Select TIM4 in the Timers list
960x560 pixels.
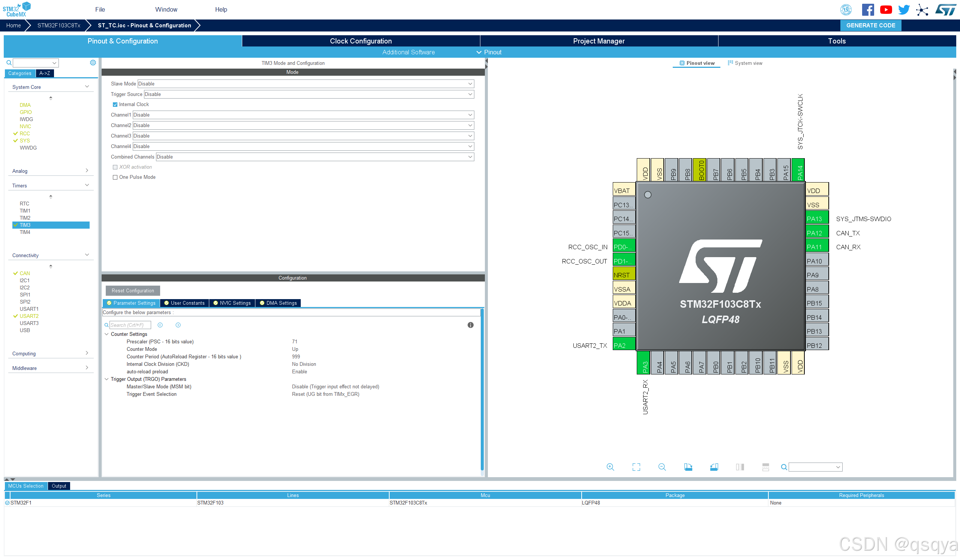pos(25,232)
